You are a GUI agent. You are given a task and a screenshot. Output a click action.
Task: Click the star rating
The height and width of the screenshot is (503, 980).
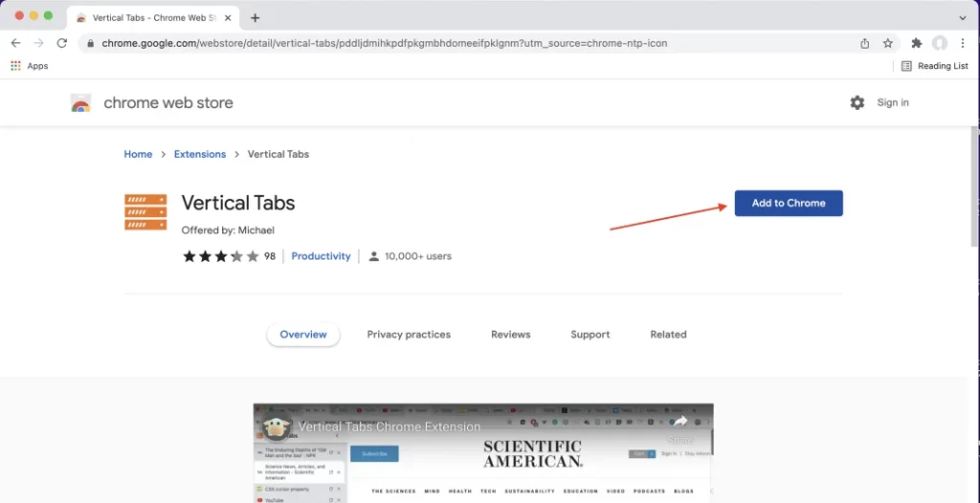(x=221, y=256)
